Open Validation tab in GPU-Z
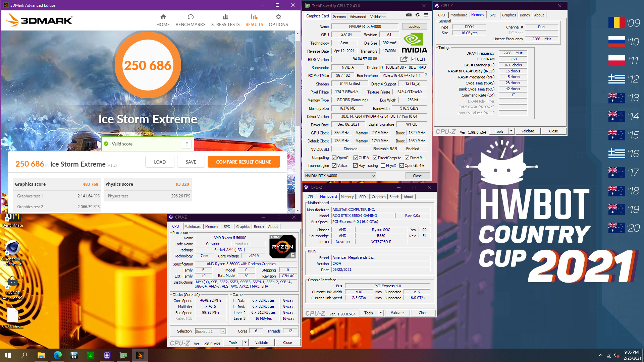Screen dimensions: 644x362 [378, 17]
